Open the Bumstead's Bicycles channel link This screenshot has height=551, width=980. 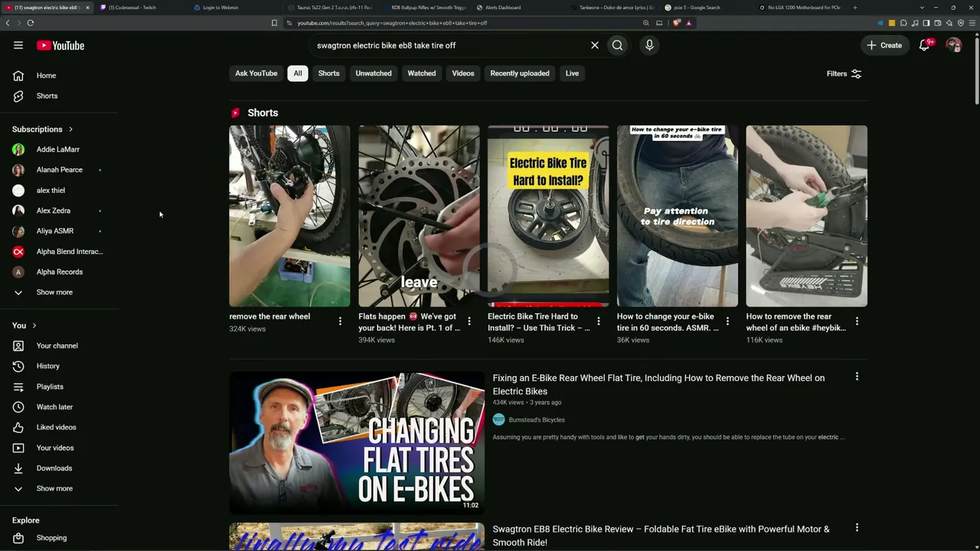[536, 420]
